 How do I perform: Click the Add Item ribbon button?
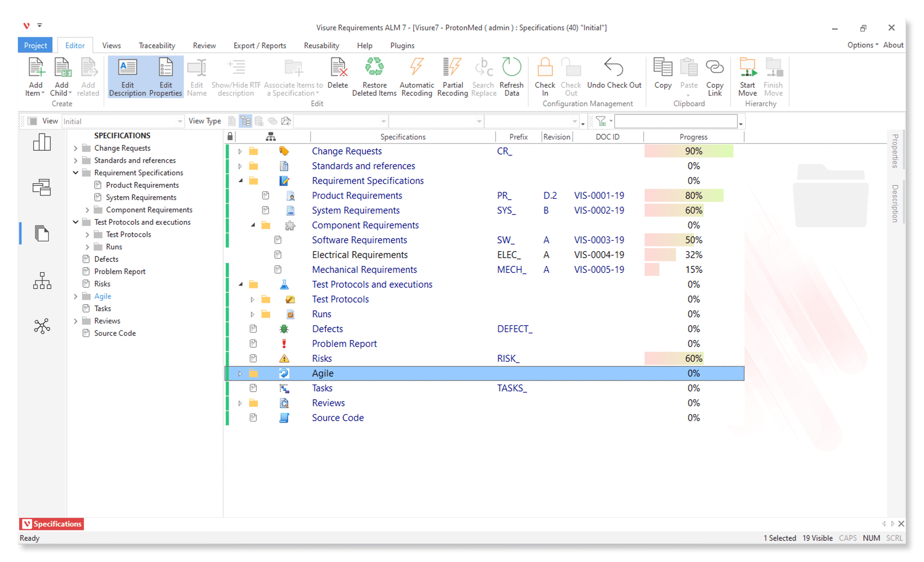pos(35,77)
